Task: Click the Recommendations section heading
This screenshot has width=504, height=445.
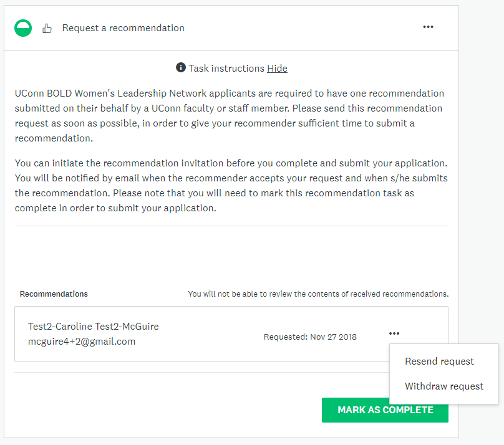Action: 54,294
